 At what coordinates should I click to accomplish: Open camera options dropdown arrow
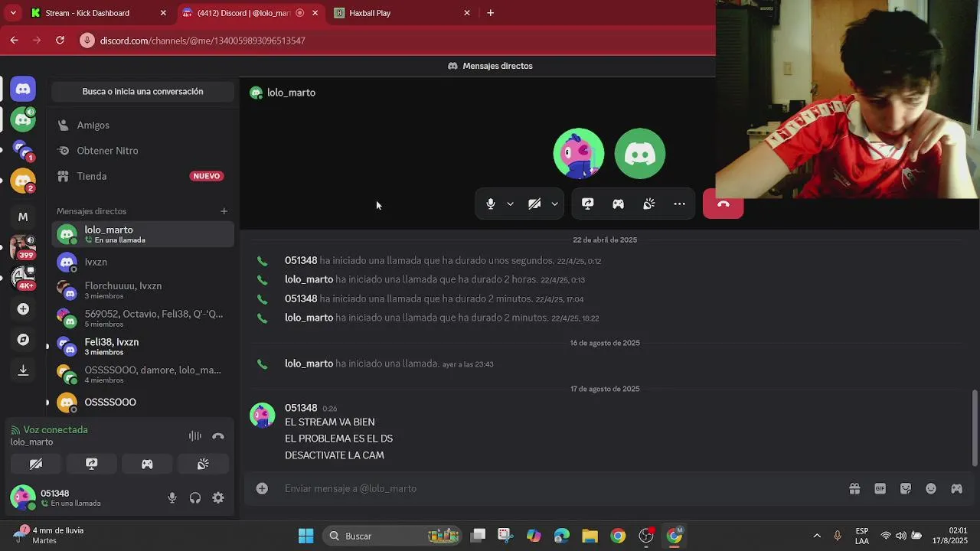(554, 204)
